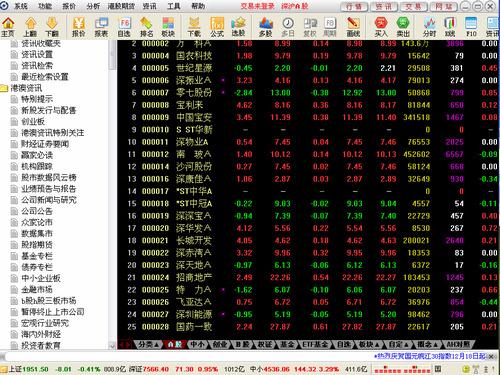Viewport: 500px width, 375px height.
Task: Click the 上证 1951.50 index in status bar
Action: [x=29, y=369]
